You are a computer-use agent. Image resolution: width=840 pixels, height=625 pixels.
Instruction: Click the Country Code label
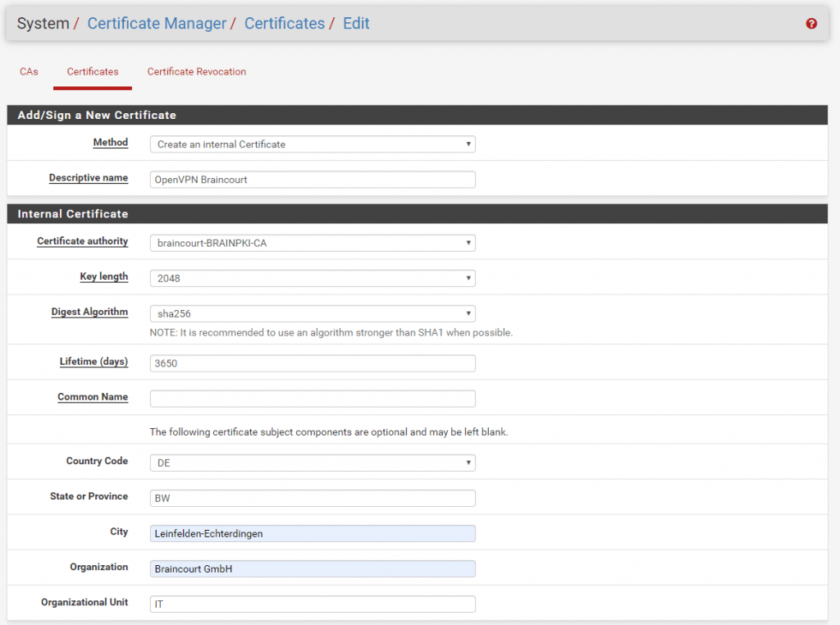[97, 461]
